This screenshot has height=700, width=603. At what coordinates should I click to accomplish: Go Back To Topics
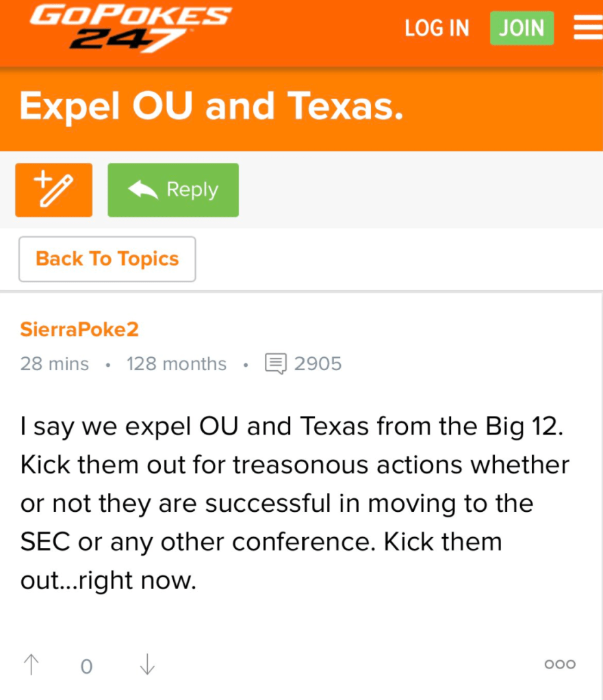[107, 259]
